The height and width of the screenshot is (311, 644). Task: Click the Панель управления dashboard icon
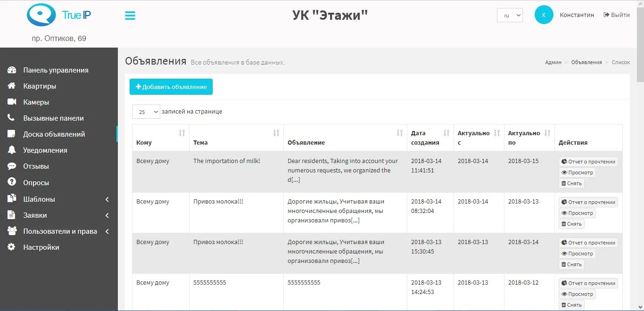(12, 70)
